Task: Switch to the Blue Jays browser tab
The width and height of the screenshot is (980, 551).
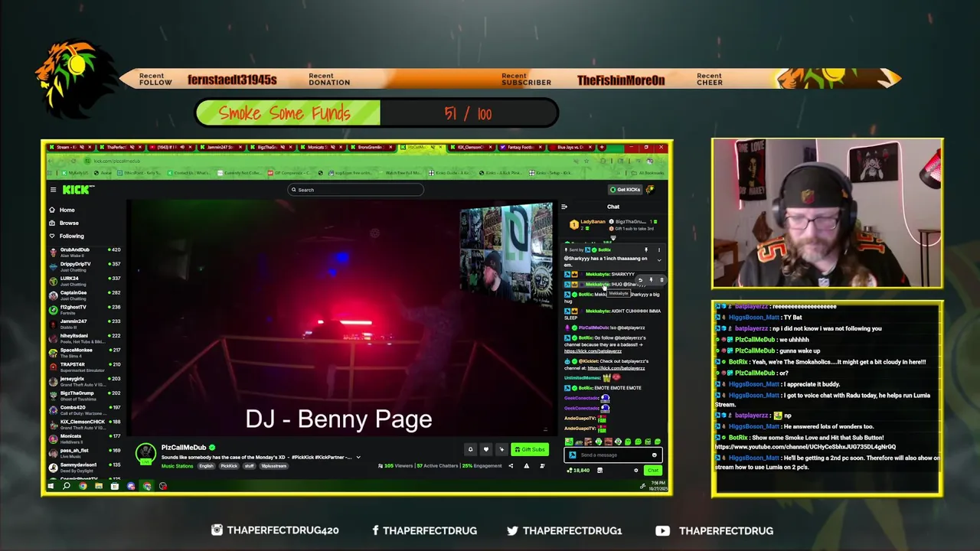Action: click(571, 147)
